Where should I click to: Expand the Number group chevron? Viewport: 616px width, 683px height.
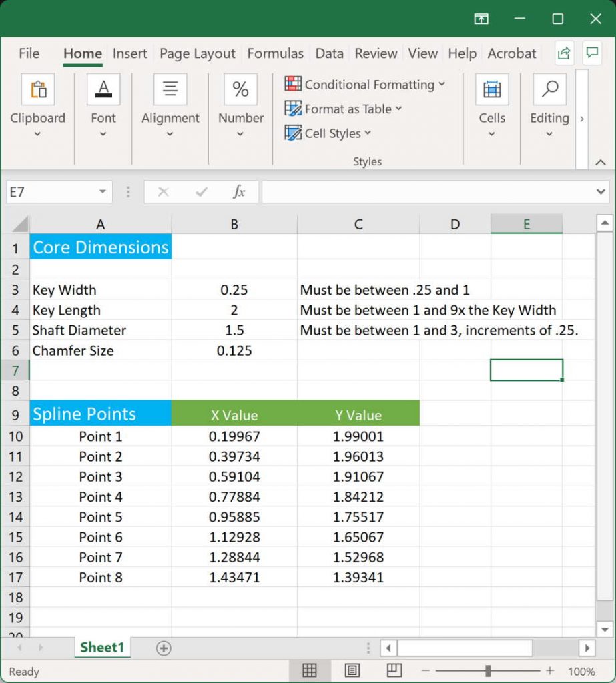point(240,134)
